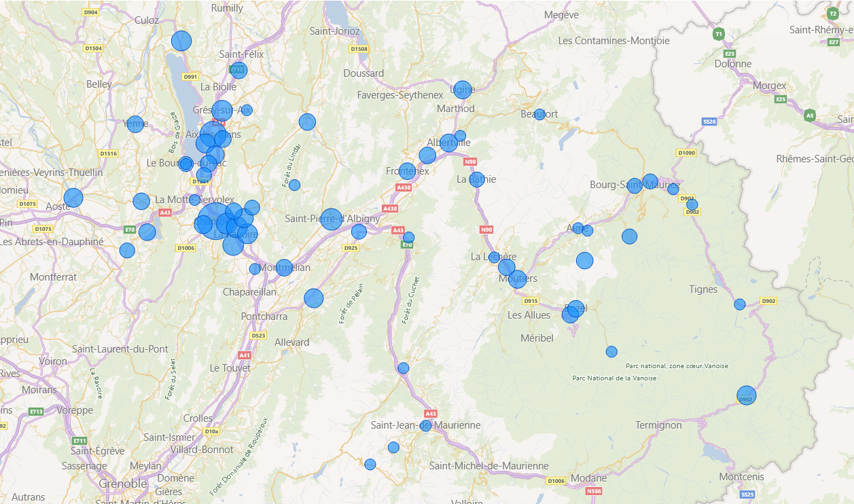Click the green T2 road shield
The width and height of the screenshot is (854, 504).
834,13
